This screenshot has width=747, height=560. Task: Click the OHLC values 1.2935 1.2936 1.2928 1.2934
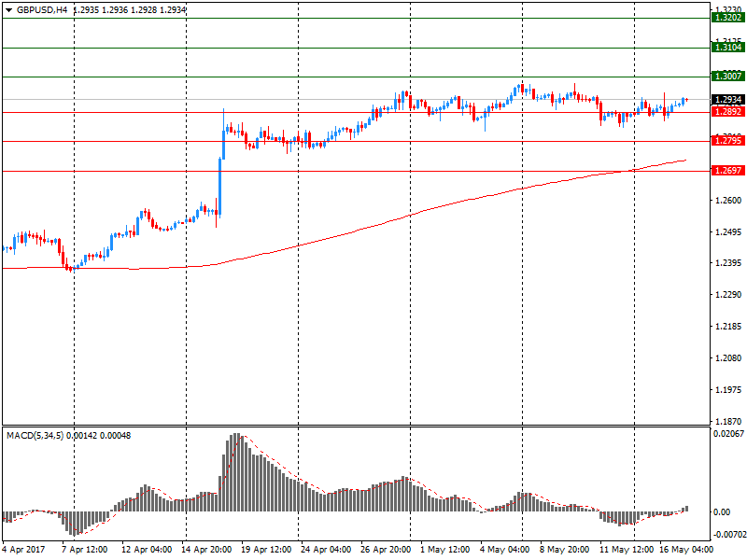tap(130, 10)
